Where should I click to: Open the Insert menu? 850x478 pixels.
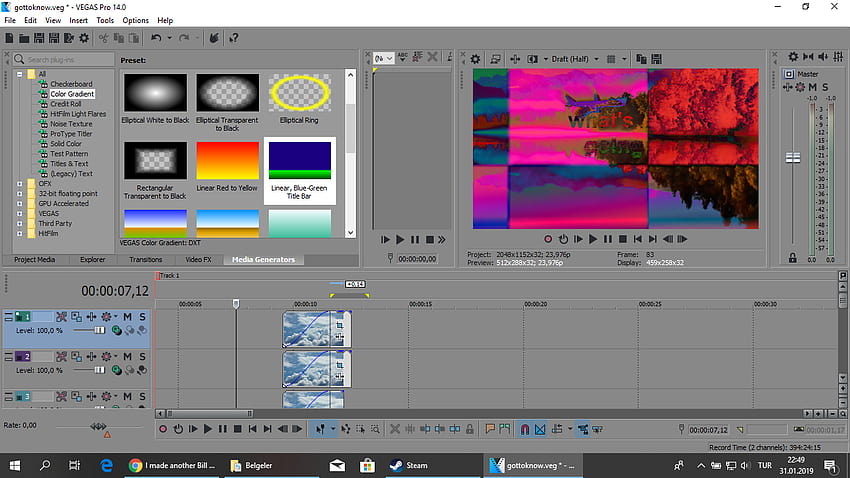(x=78, y=20)
